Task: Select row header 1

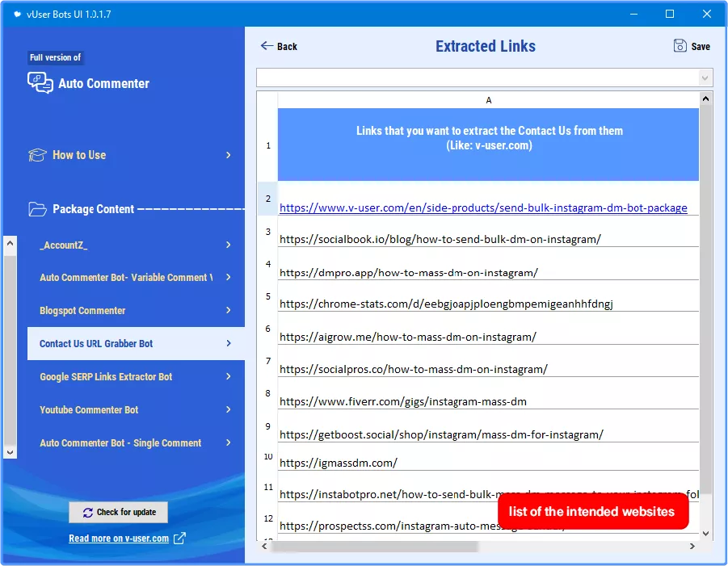Action: pos(268,145)
